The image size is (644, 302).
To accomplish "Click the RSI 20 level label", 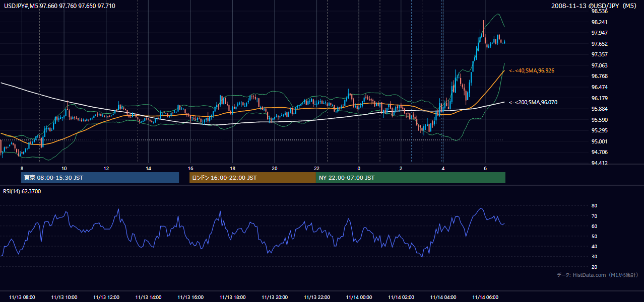I will 595,267.
